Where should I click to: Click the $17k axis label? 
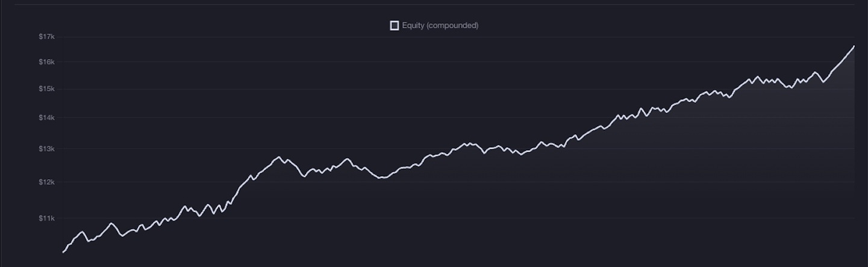tap(47, 37)
